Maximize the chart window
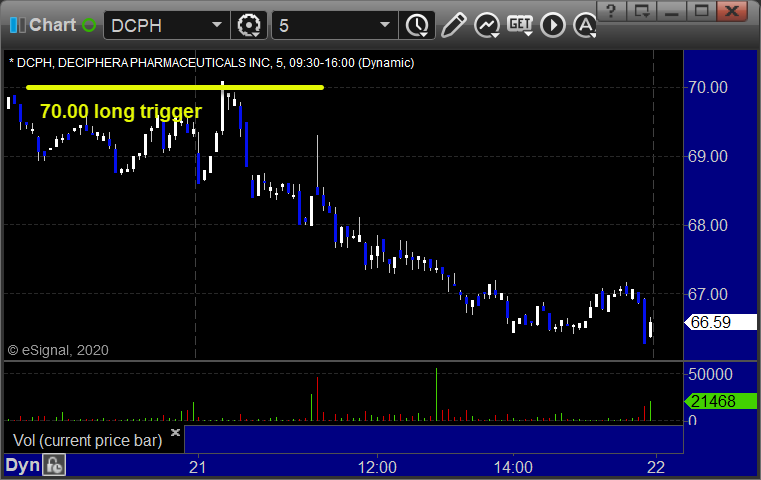761x480 pixels. [x=701, y=11]
